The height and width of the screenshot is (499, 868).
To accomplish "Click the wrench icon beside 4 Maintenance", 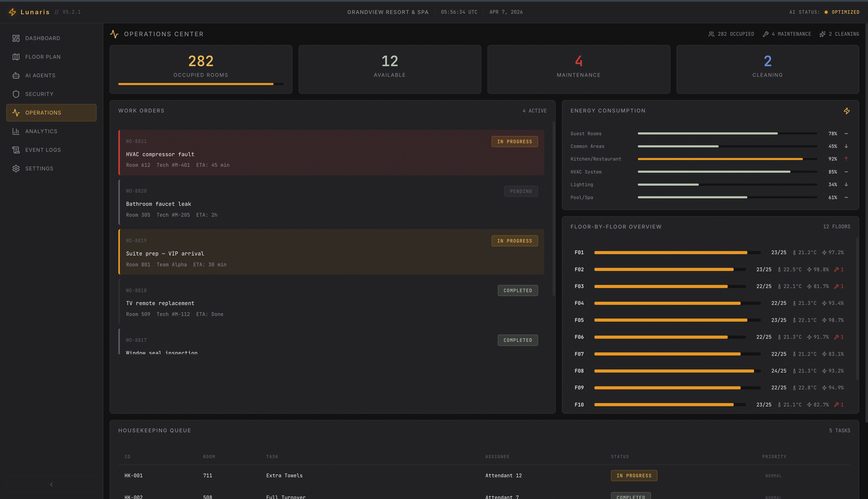I will 766,34.
